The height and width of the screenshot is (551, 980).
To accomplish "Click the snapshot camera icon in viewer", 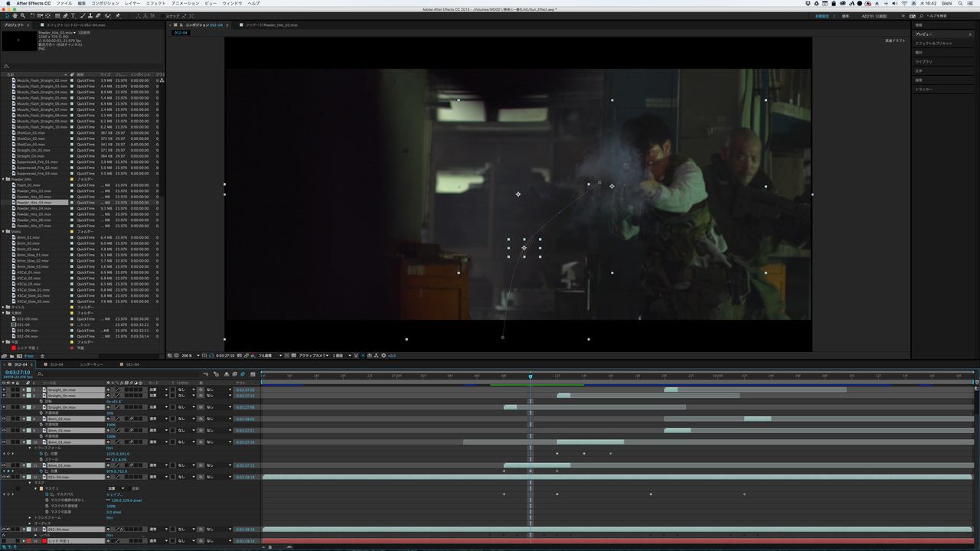I will point(239,355).
